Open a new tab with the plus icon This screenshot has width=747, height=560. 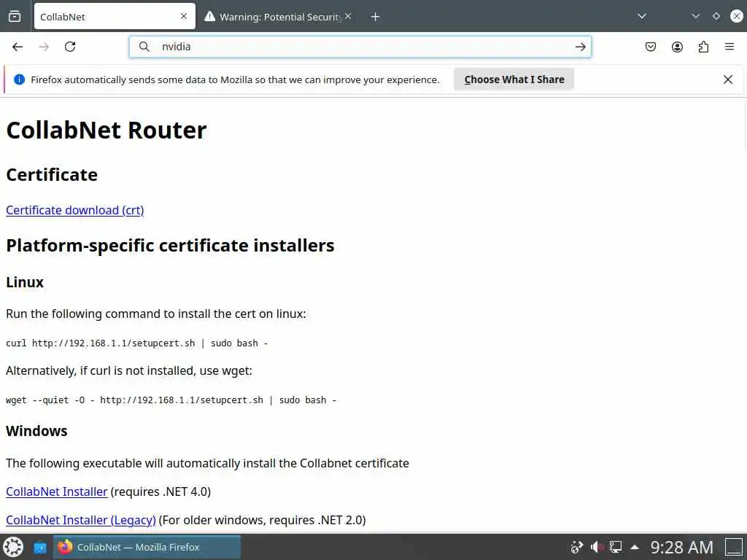coord(376,17)
